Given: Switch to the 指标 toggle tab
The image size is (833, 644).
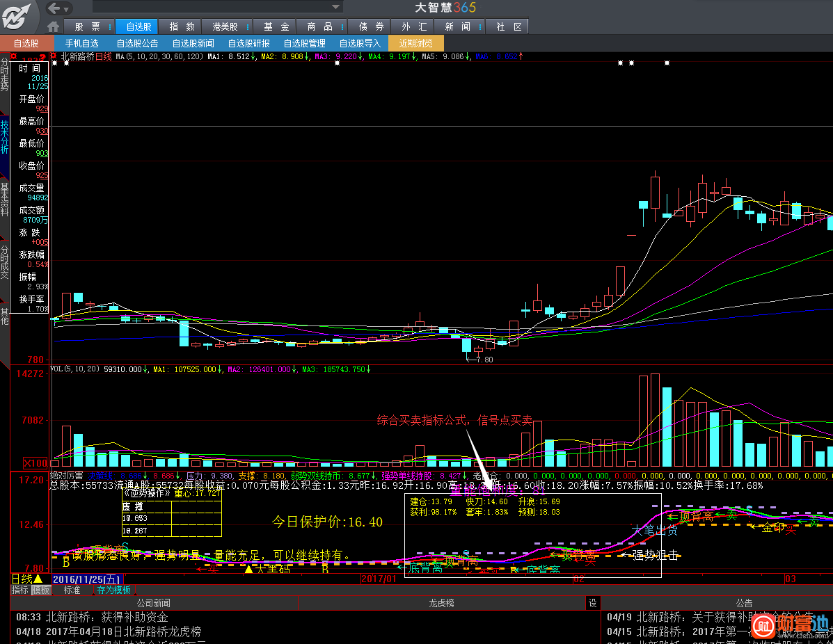Looking at the screenshot, I should coord(20,590).
